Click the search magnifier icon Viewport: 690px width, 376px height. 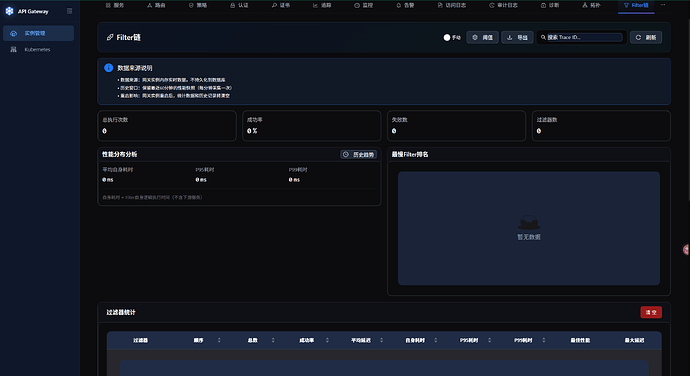click(543, 37)
